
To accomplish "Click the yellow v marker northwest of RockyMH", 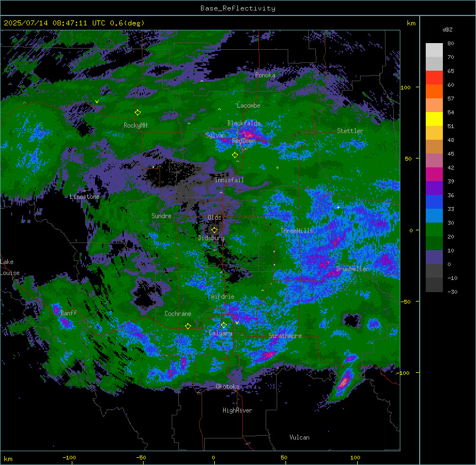I will (x=97, y=102).
